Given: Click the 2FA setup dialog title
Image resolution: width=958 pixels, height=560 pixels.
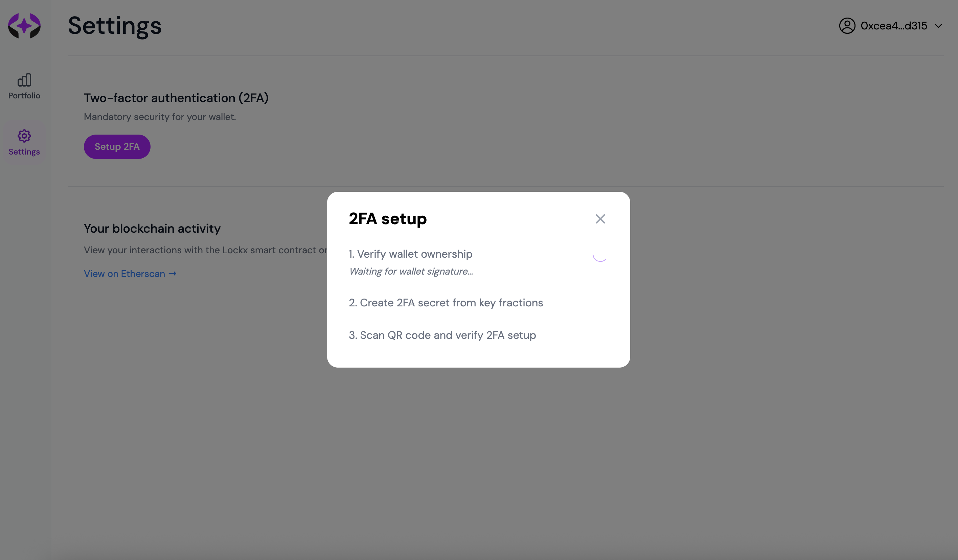Looking at the screenshot, I should pyautogui.click(x=388, y=219).
